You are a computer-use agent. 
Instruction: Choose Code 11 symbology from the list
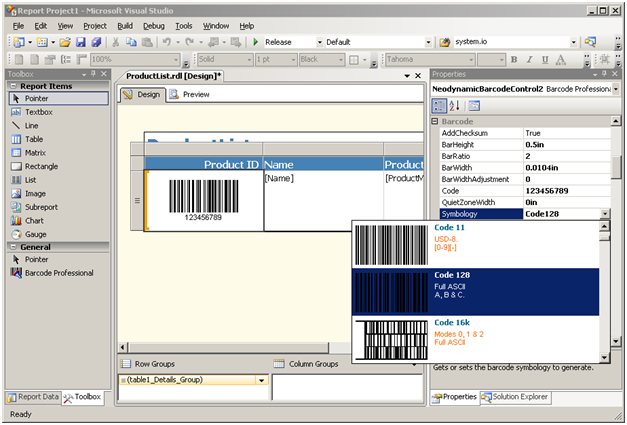pyautogui.click(x=475, y=244)
